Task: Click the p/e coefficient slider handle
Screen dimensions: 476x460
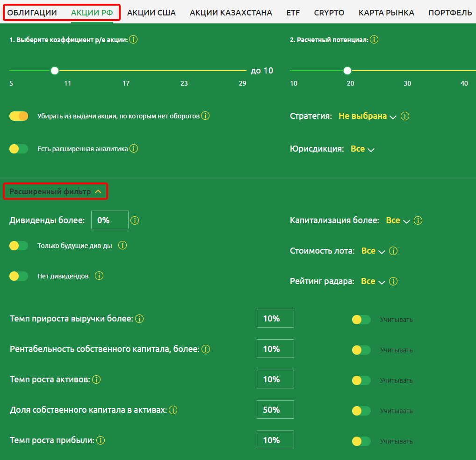Action: pyautogui.click(x=55, y=71)
